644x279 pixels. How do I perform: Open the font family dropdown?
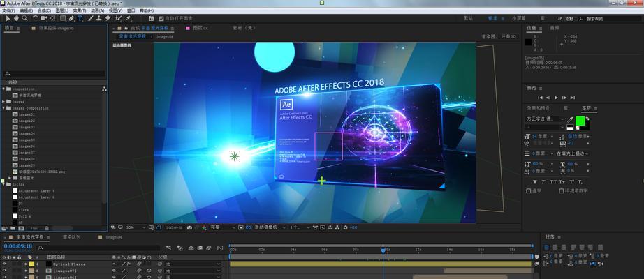545,119
